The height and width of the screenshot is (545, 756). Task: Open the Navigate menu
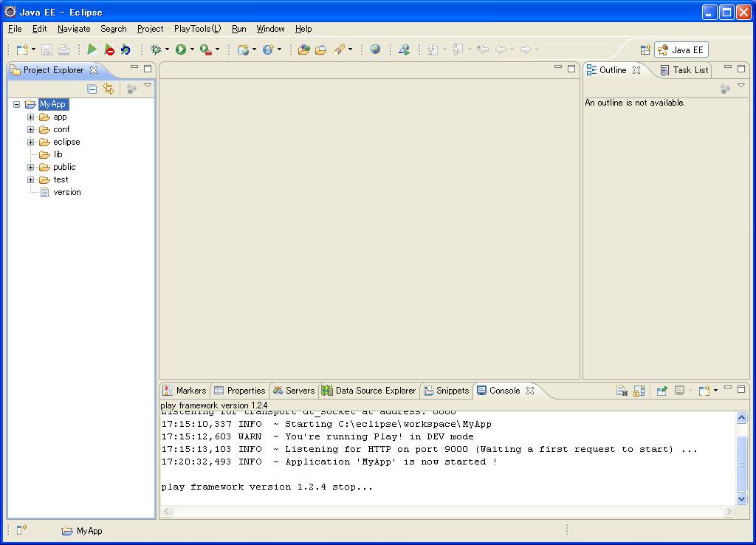click(x=74, y=29)
